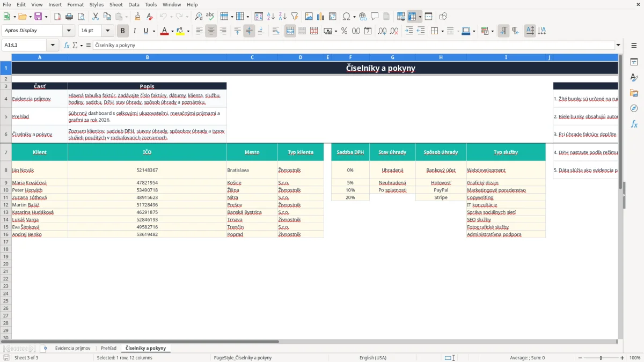The width and height of the screenshot is (644, 362).
Task: Click the formula input line
Action: pyautogui.click(x=354, y=46)
